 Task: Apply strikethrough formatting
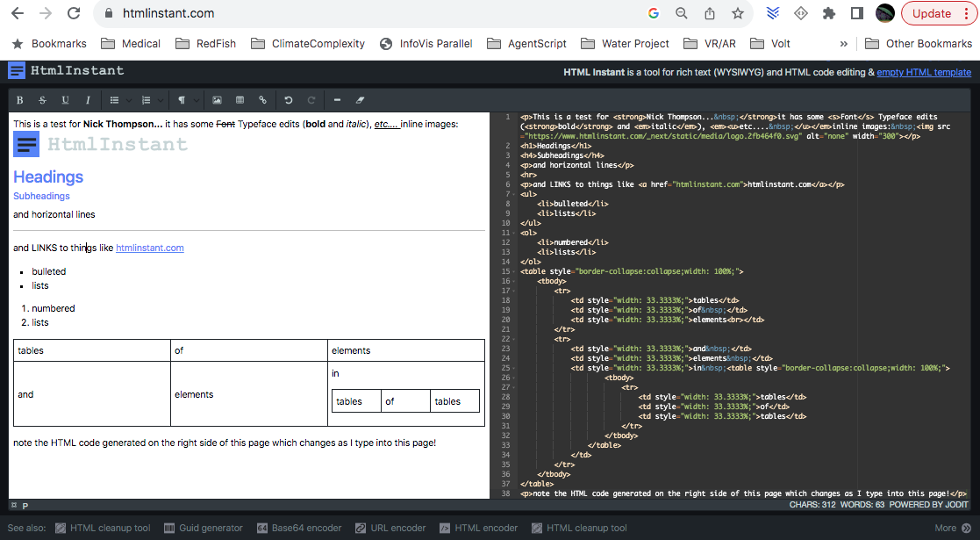[42, 100]
